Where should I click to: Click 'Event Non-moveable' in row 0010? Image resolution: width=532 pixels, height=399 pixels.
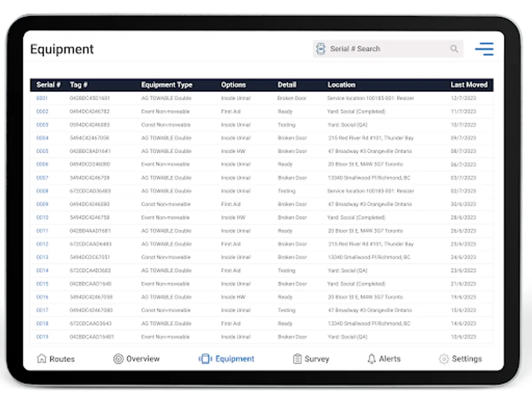pyautogui.click(x=165, y=217)
